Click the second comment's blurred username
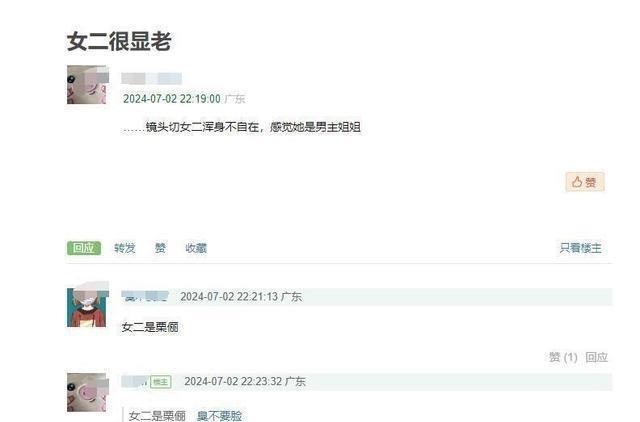Viewport: 640px width, 422px height. tap(134, 382)
